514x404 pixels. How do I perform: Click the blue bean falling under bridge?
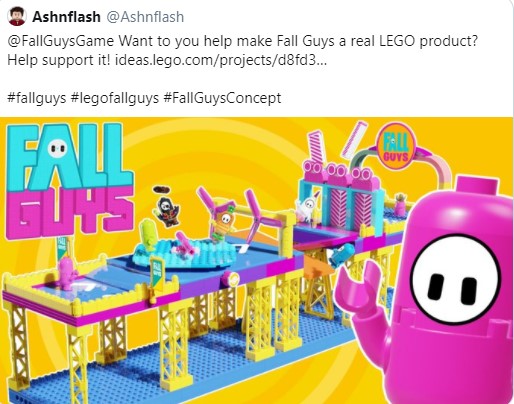click(x=342, y=255)
